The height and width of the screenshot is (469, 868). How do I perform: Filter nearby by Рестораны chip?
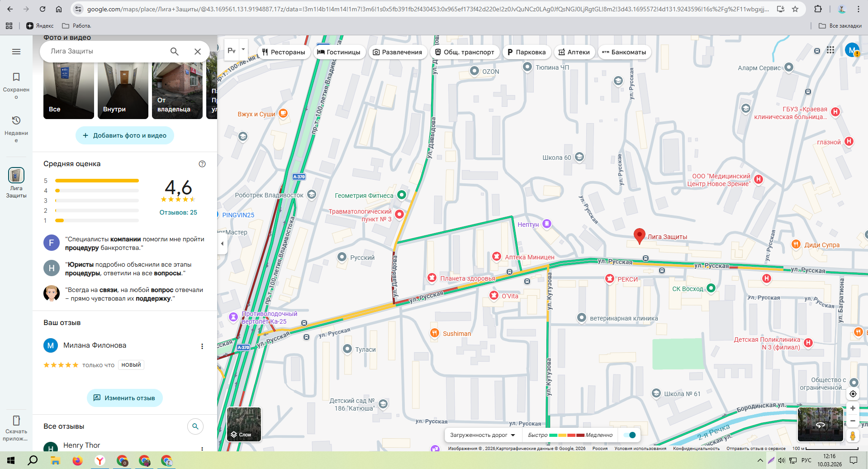click(x=284, y=52)
